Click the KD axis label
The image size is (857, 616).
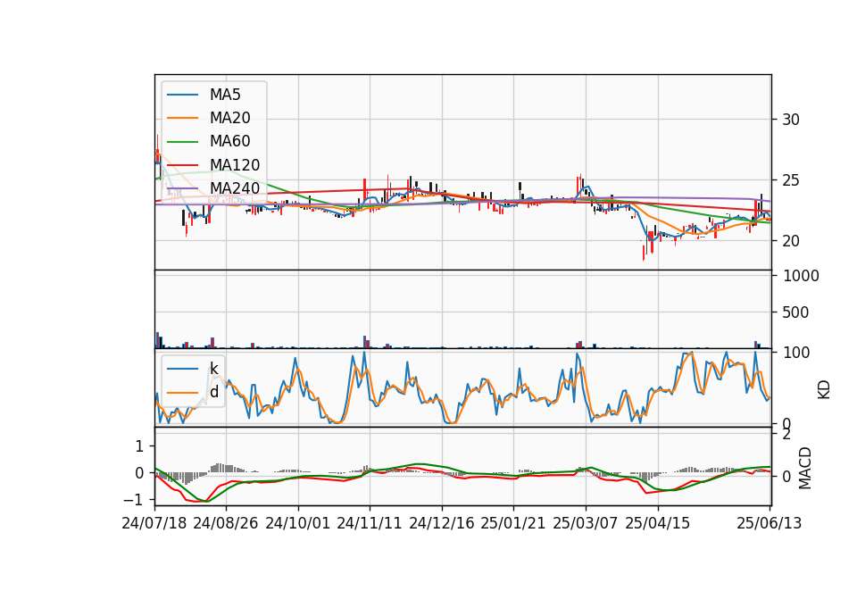[824, 389]
